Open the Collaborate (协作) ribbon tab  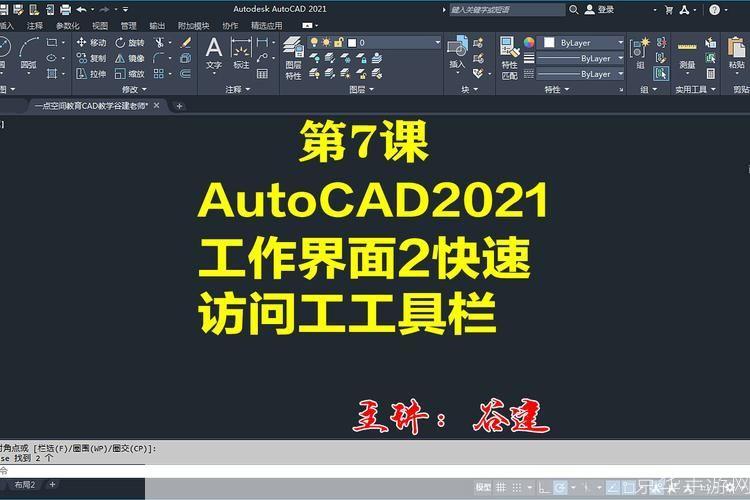point(230,25)
